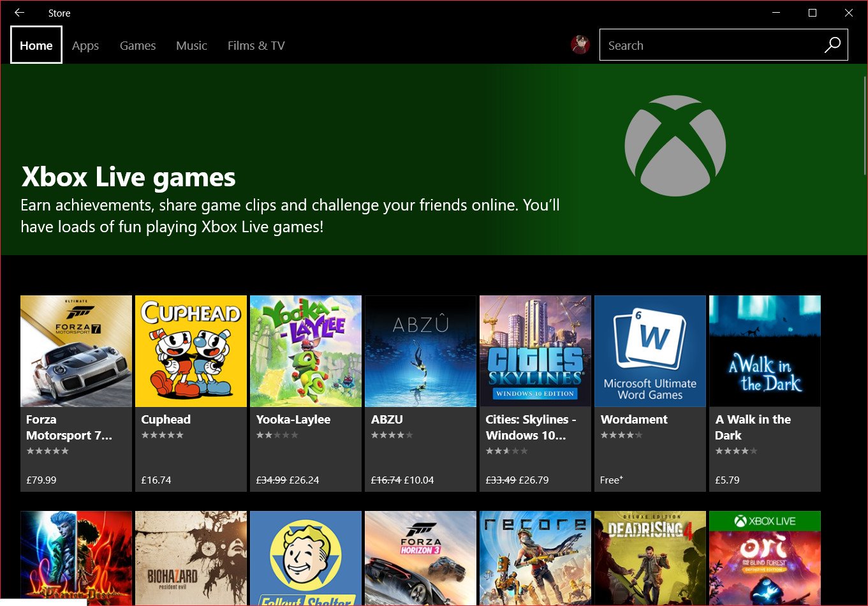Open the Yooka-Laylee cover art
This screenshot has height=606, width=868.
click(x=306, y=351)
